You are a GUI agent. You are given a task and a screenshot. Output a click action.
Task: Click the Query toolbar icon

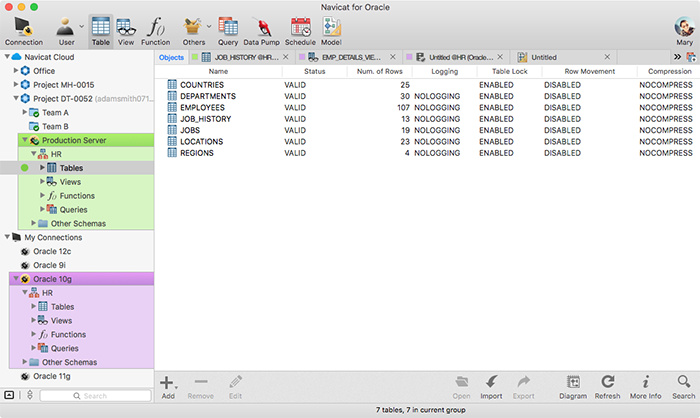tap(228, 31)
